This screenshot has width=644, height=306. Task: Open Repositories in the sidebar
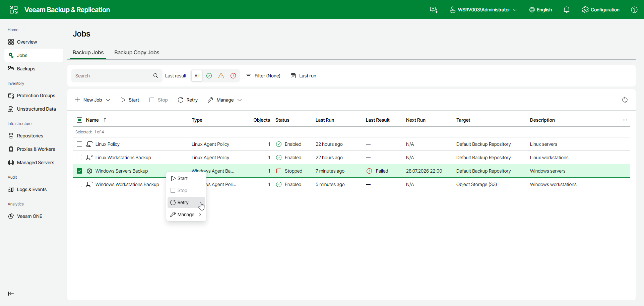click(34, 136)
